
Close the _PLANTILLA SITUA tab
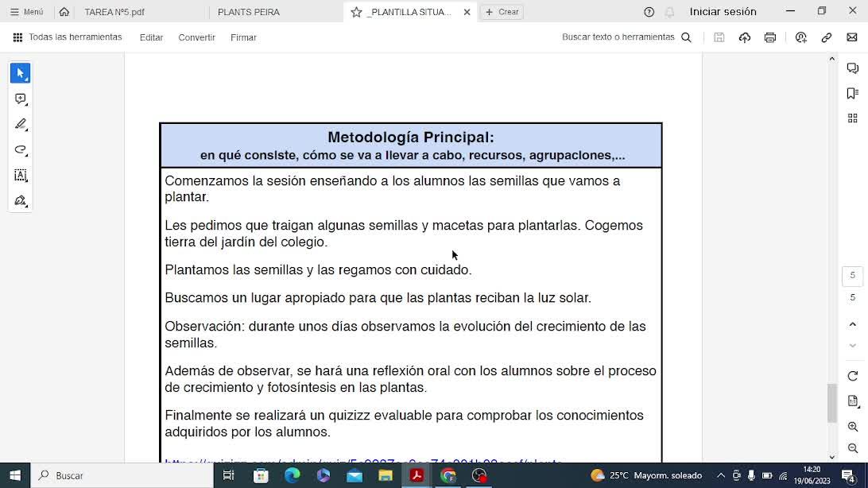[x=467, y=12]
